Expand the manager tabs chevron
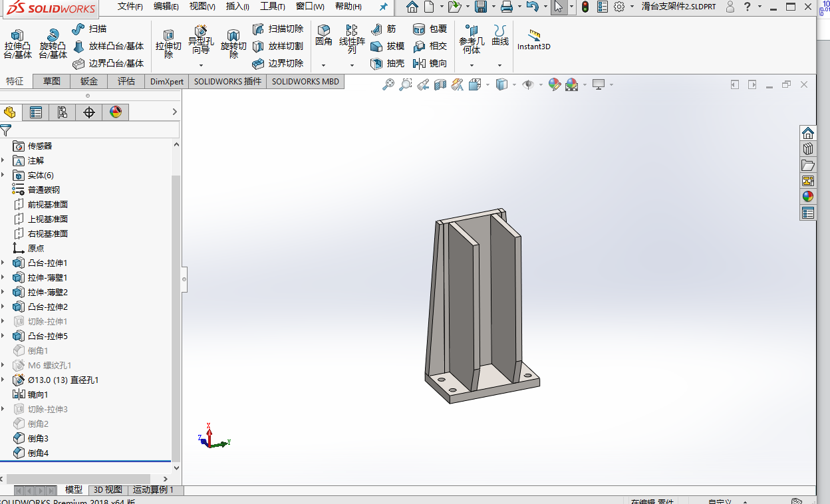 pos(175,112)
